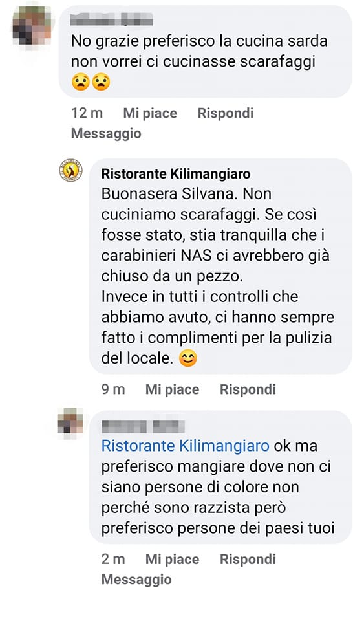
Task: Select the restaurant's reply bubble mentioning carabinieri NAS
Action: [220, 266]
